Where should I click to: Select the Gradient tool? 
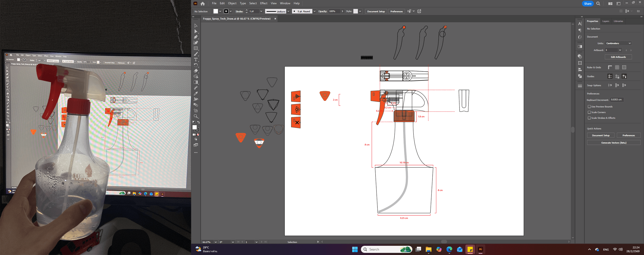click(196, 82)
